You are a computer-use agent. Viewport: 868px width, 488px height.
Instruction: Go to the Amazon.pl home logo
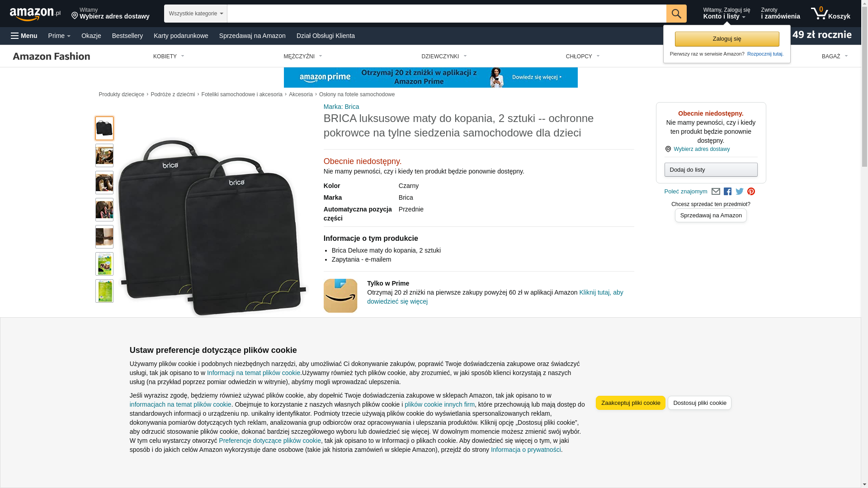tap(35, 14)
